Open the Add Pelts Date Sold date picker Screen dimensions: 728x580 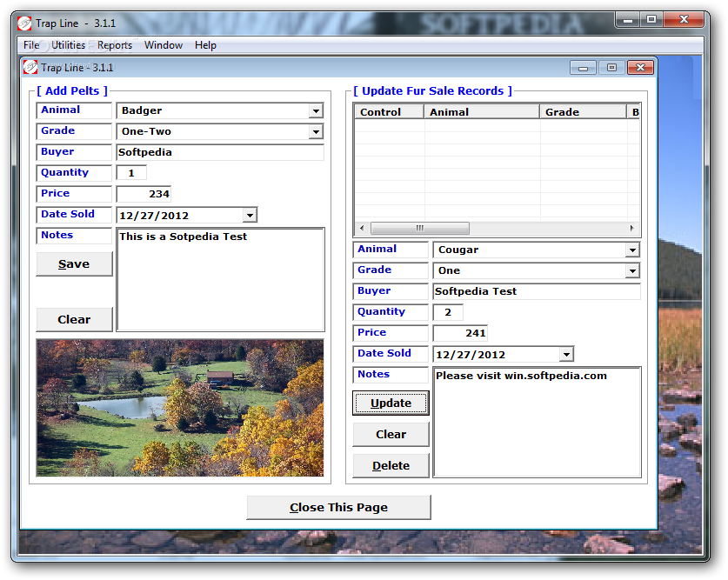pos(250,216)
